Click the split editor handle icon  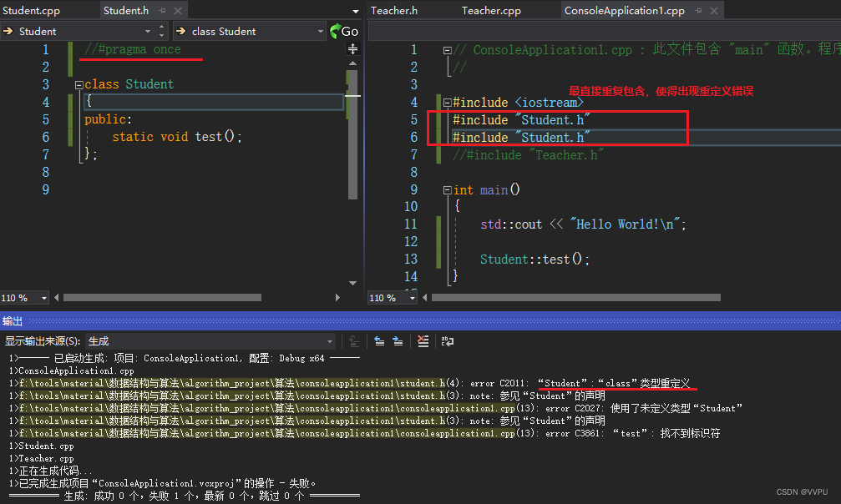click(352, 49)
